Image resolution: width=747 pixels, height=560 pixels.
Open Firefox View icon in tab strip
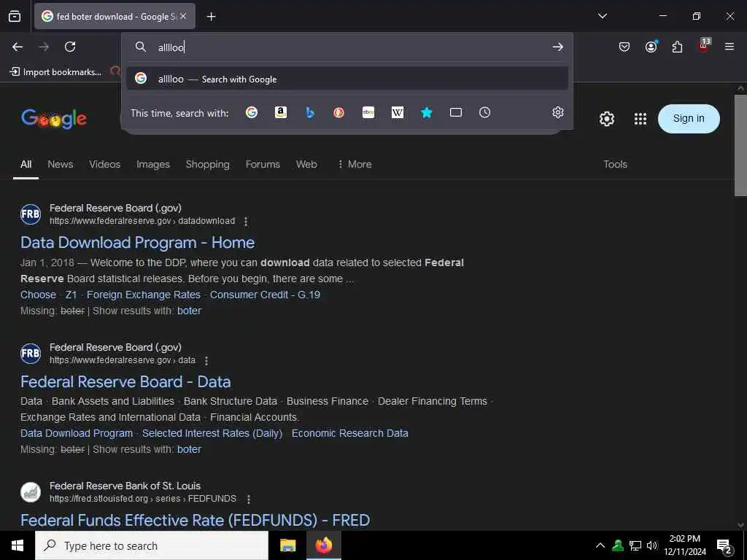pyautogui.click(x=15, y=16)
